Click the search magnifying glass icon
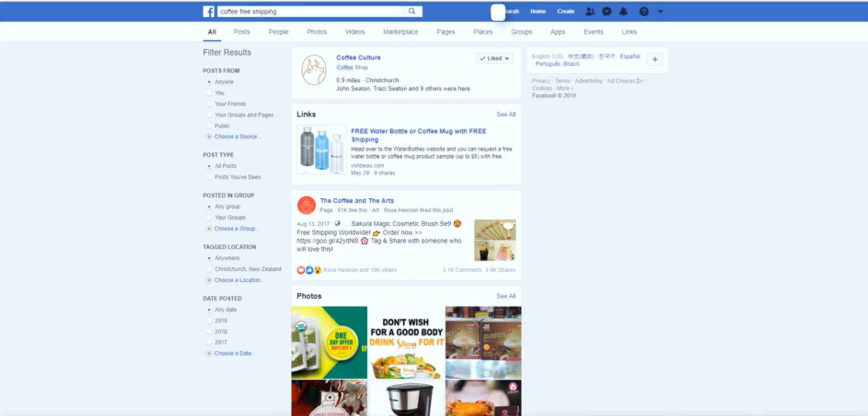 (411, 11)
